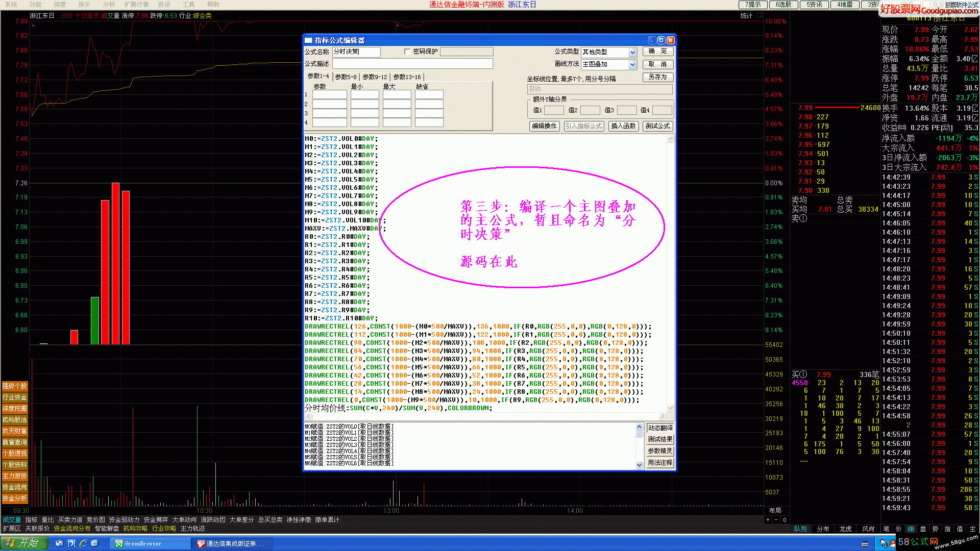Open the 扩展行情 menu
980x551 pixels.
136,5
